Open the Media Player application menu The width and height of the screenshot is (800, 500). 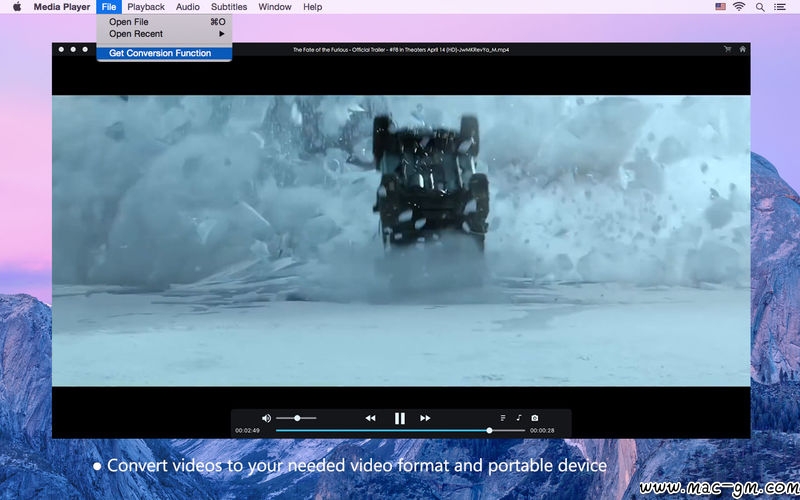click(x=62, y=7)
